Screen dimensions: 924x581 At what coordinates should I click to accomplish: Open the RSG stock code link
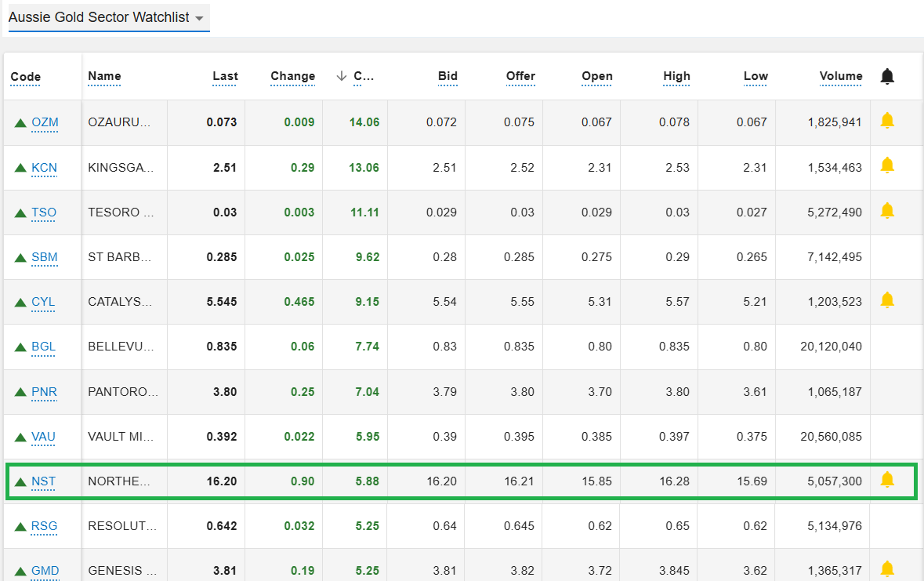tap(44, 526)
